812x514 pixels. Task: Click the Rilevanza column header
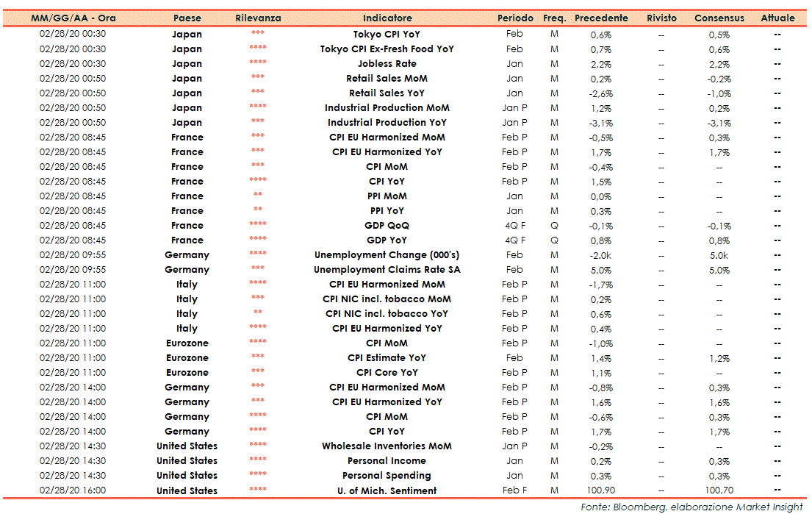[257, 18]
